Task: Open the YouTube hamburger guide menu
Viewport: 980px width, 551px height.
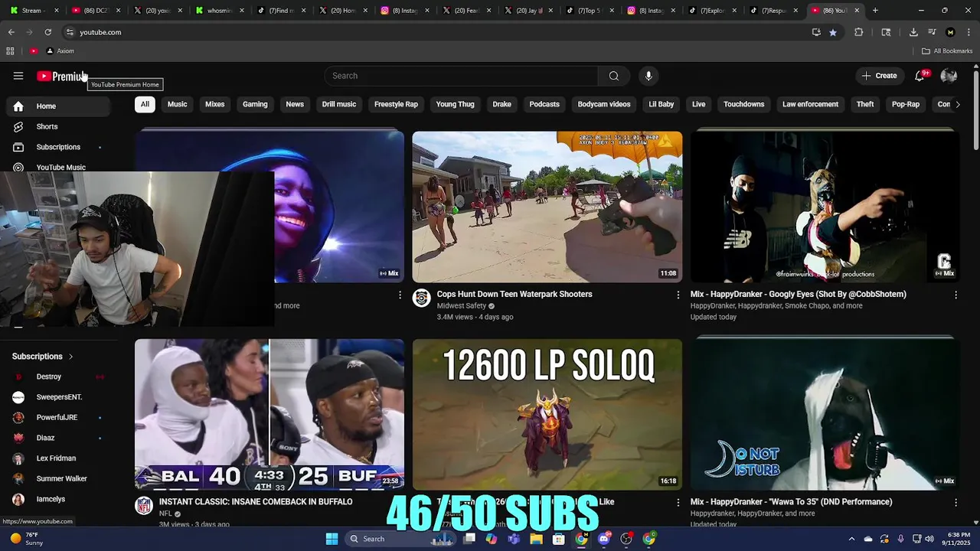Action: [18, 76]
